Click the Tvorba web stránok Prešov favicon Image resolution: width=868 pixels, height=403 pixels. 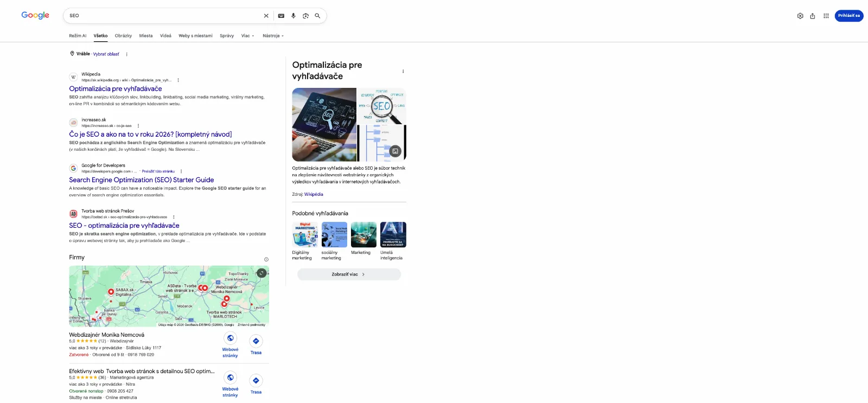73,214
